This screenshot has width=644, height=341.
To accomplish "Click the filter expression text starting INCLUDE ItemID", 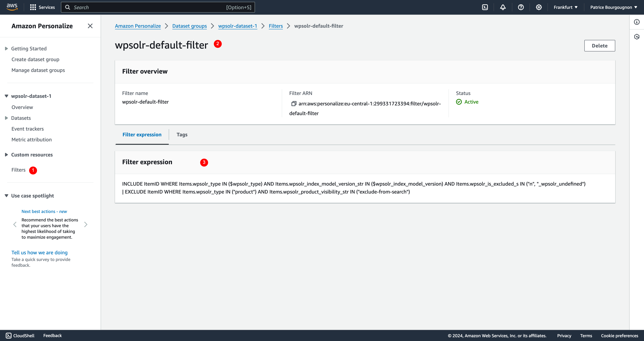I will click(x=354, y=188).
